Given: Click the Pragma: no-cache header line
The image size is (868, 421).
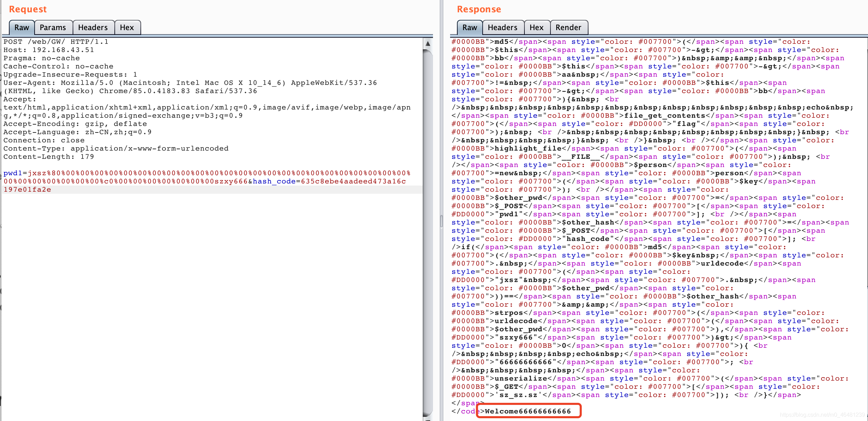Looking at the screenshot, I should [x=41, y=58].
